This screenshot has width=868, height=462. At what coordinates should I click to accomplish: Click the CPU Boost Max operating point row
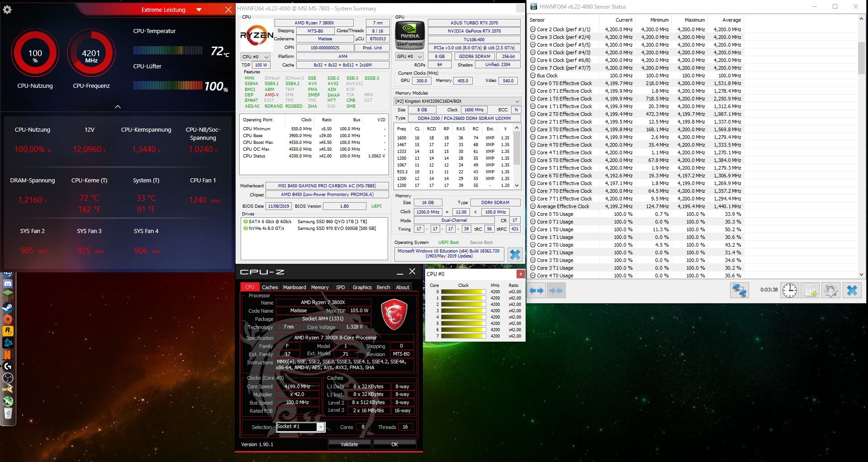click(314, 143)
